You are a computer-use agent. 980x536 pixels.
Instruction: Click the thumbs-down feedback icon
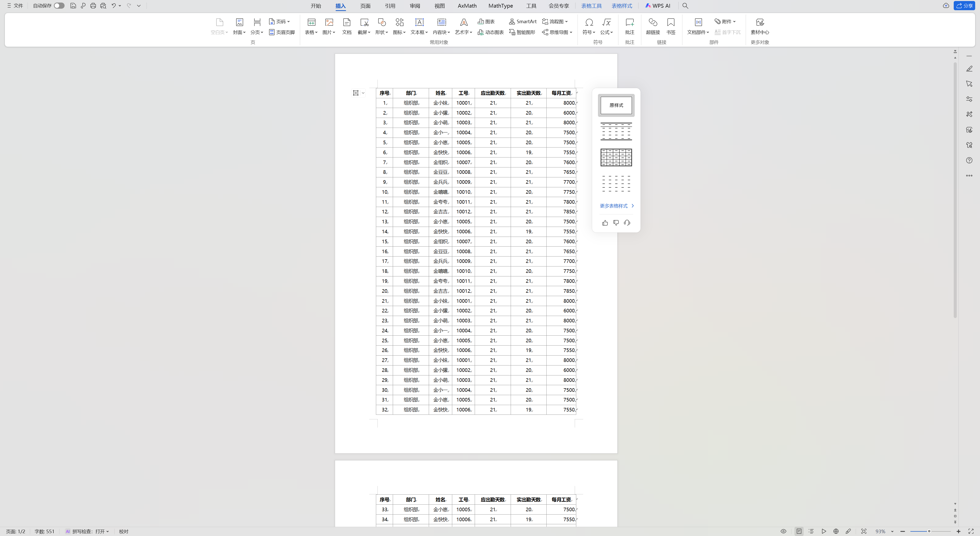[616, 223]
